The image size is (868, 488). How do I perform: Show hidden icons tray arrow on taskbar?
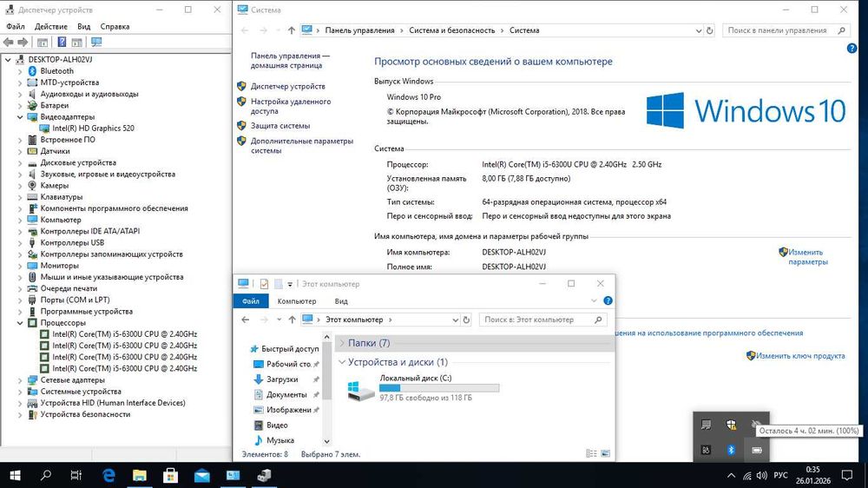pos(731,475)
